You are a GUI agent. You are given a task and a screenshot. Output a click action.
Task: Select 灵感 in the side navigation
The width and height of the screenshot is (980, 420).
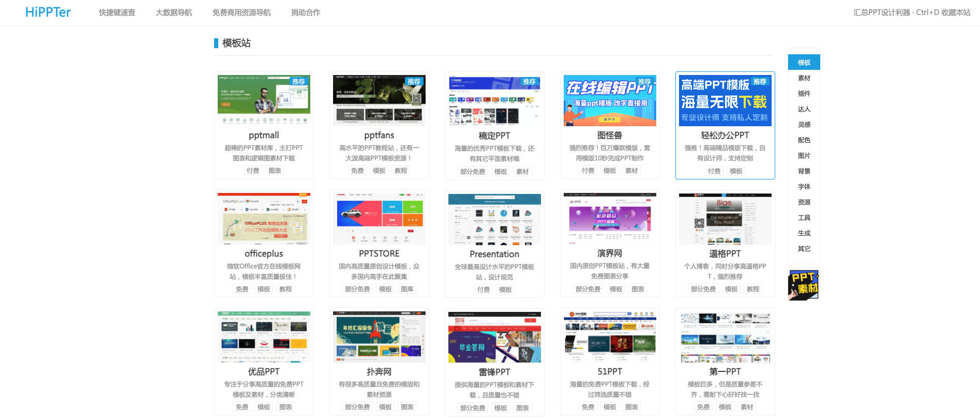[x=804, y=125]
